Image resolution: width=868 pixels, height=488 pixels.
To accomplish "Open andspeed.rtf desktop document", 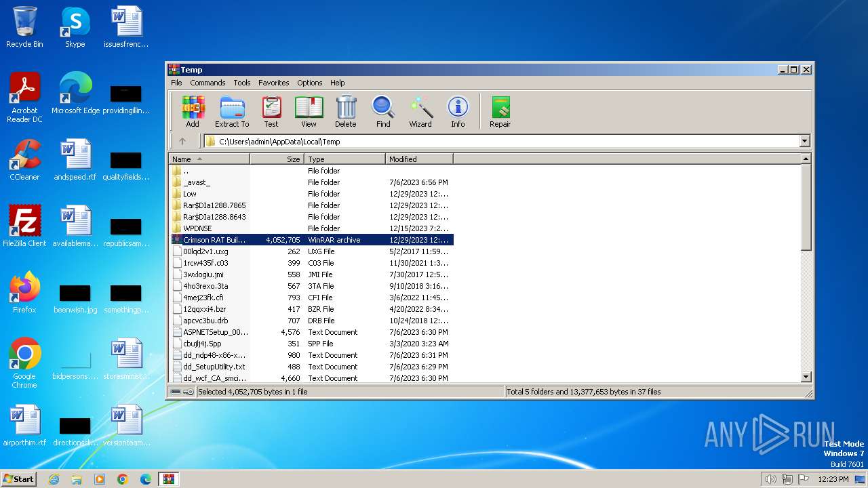I will click(x=75, y=160).
